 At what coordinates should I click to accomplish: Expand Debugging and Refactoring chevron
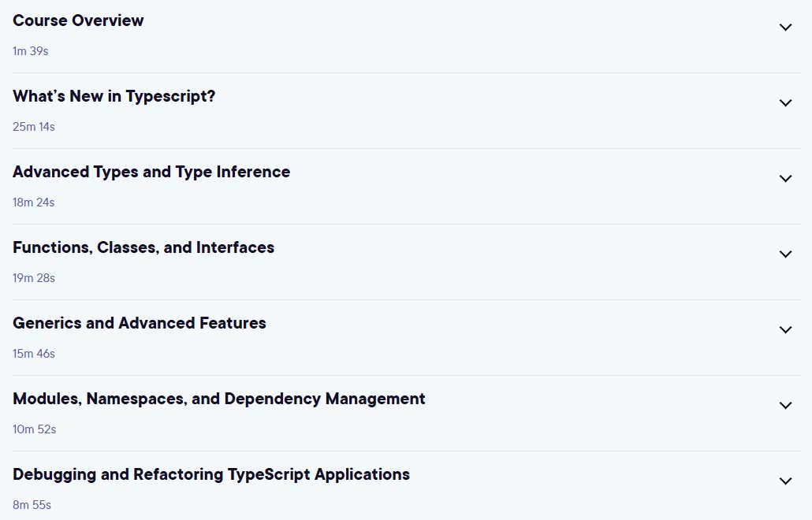click(x=785, y=481)
